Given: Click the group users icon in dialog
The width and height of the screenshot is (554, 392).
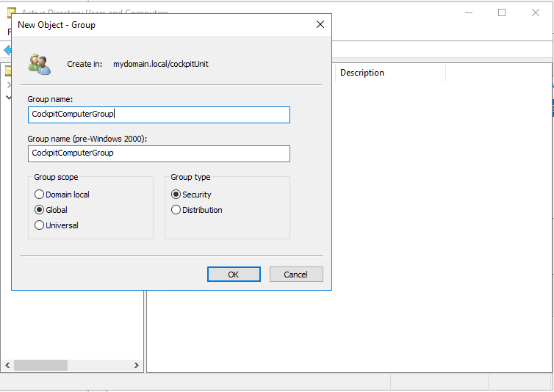Looking at the screenshot, I should (40, 65).
